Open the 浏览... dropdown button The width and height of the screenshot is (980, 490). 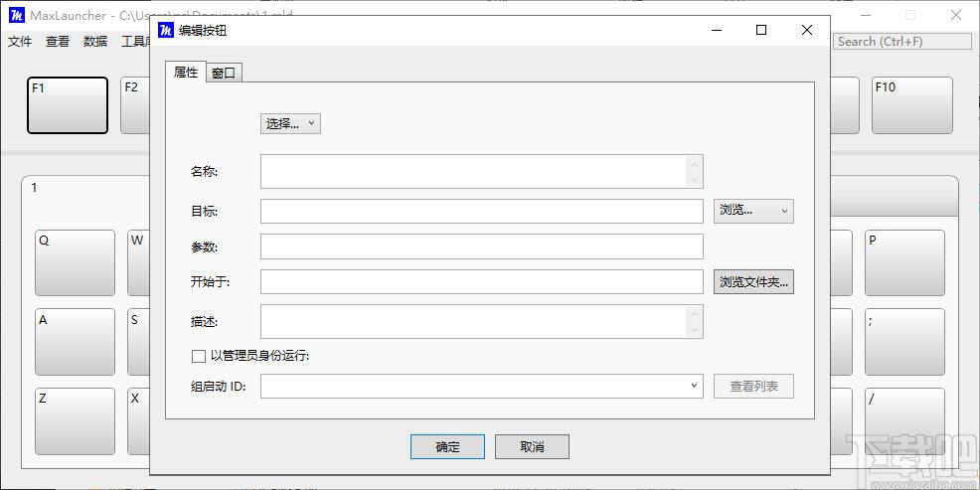[x=753, y=211]
